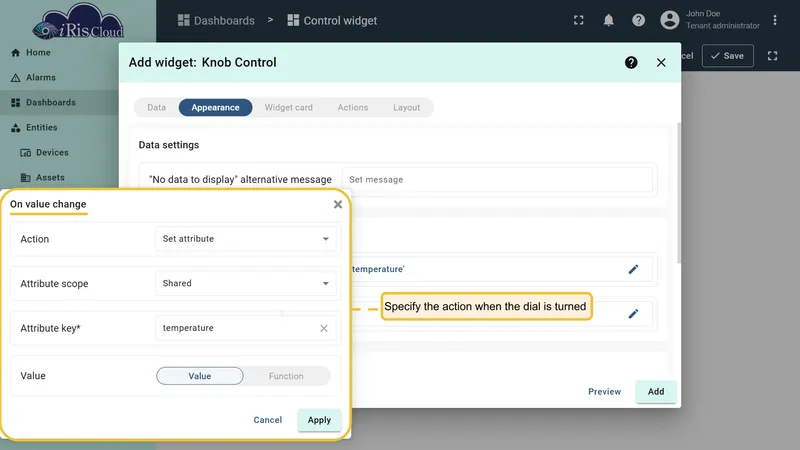Viewport: 800px width, 450px height.
Task: Open the John Doe user avatar
Action: (x=669, y=20)
